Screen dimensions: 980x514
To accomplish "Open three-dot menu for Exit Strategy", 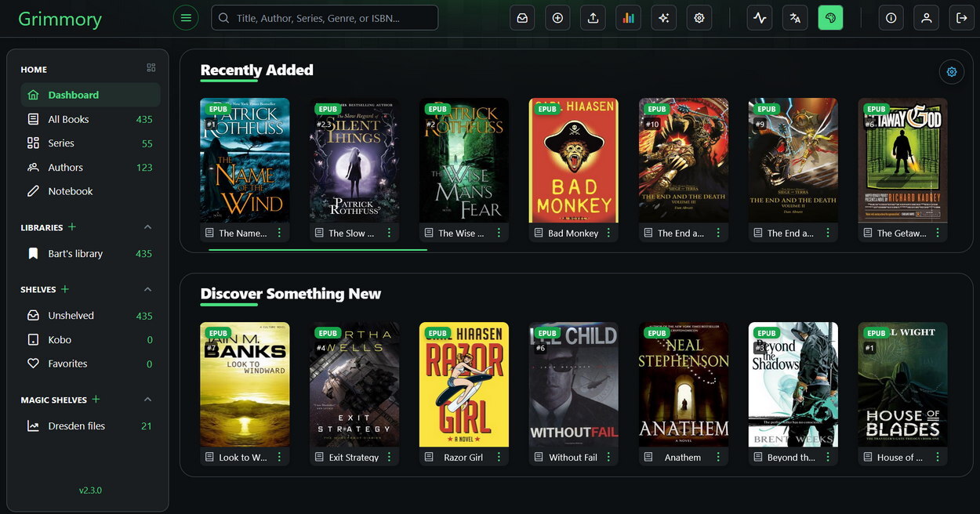I will (x=389, y=457).
